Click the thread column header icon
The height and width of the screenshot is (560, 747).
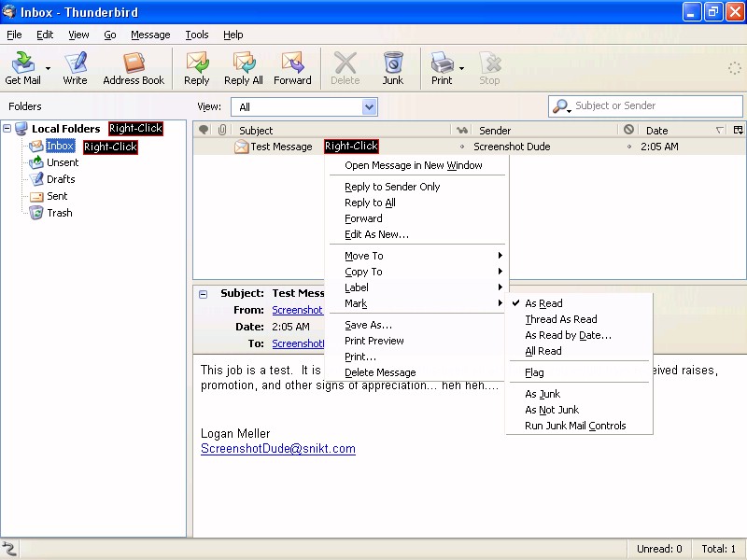204,130
